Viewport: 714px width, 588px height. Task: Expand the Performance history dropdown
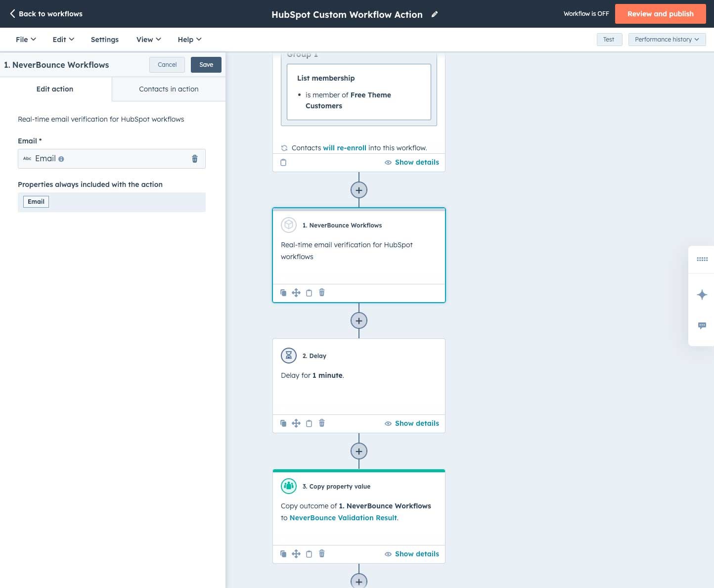[667, 40]
